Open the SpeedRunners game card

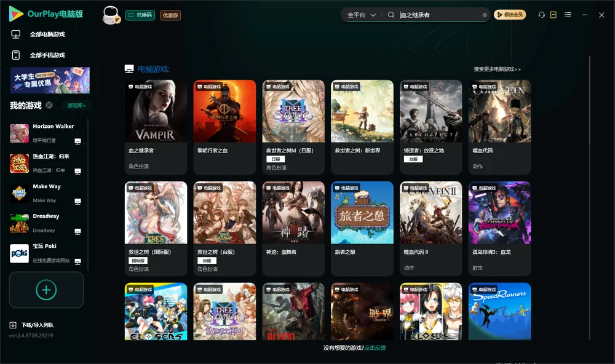click(x=499, y=312)
